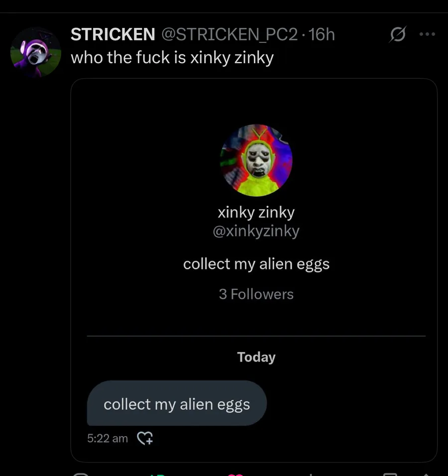
Task: Open xinky zinky's profile picture
Action: tap(256, 160)
